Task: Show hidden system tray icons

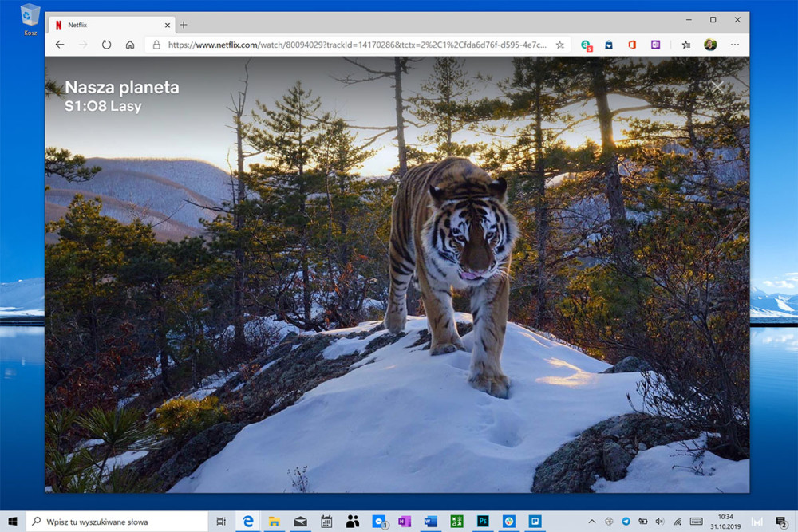Action: 592,522
